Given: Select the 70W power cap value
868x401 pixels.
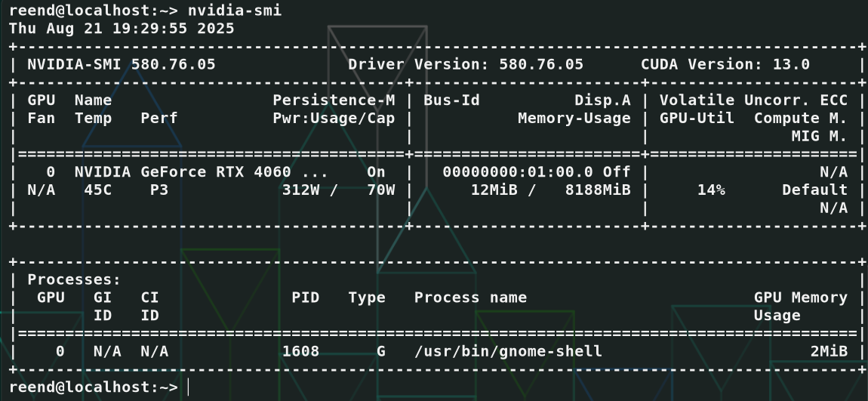Looking at the screenshot, I should click(x=381, y=190).
